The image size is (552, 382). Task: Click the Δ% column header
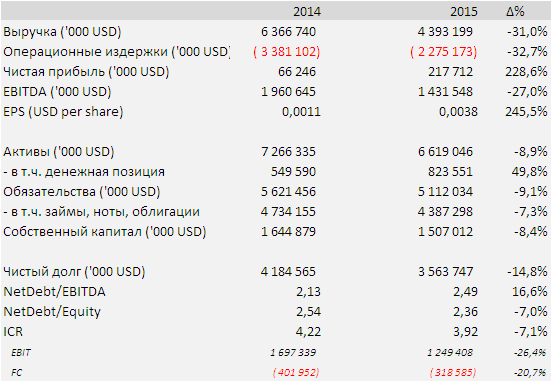(x=515, y=12)
